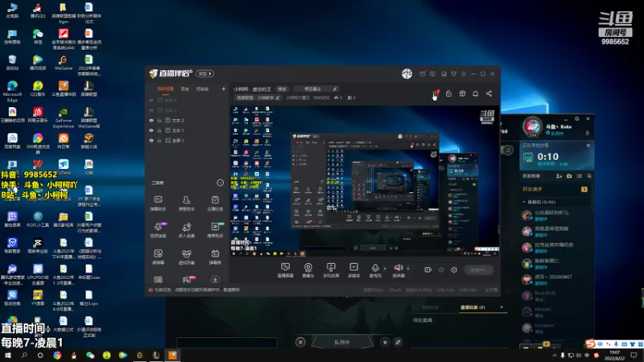Hide the 文本 1 source layer
Image resolution: width=644 pixels, height=362 pixels.
151,130
